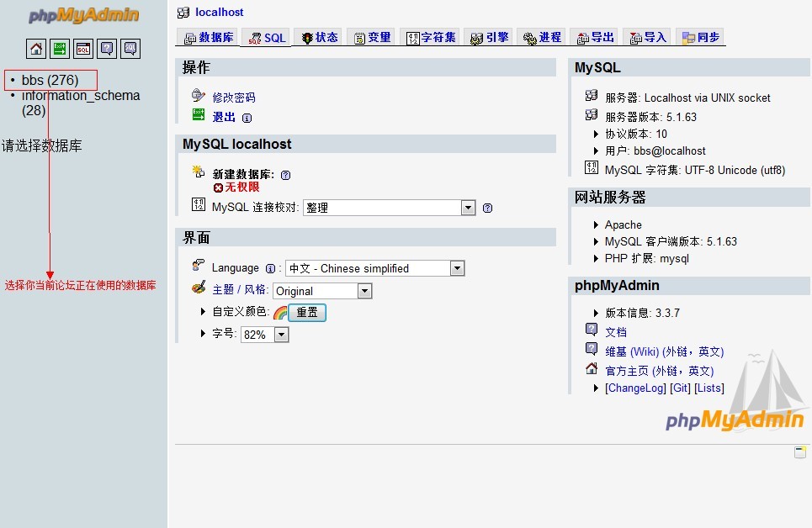
Task: Open the theme dropdown showing Original
Action: tap(322, 291)
